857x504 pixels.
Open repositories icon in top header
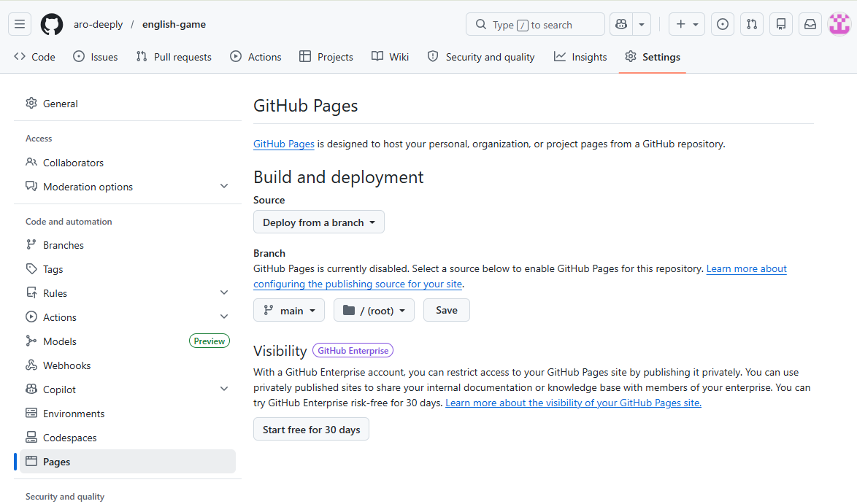[x=781, y=24]
